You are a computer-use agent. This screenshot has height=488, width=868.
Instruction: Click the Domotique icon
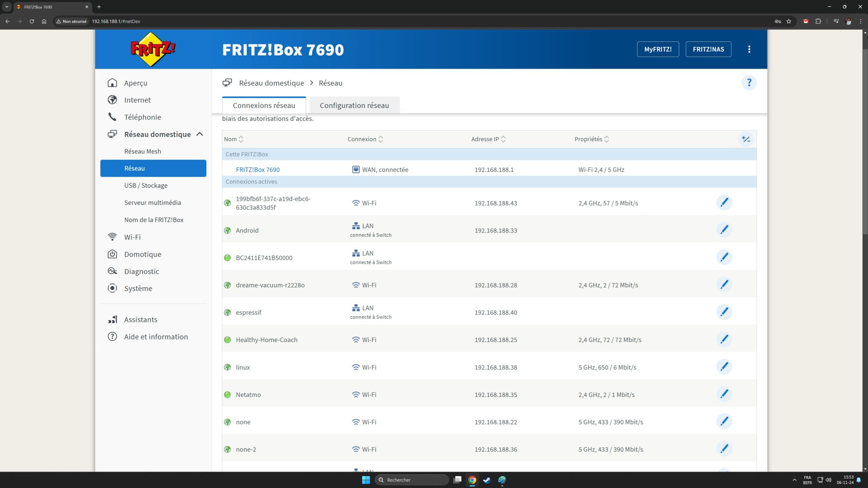(x=112, y=254)
